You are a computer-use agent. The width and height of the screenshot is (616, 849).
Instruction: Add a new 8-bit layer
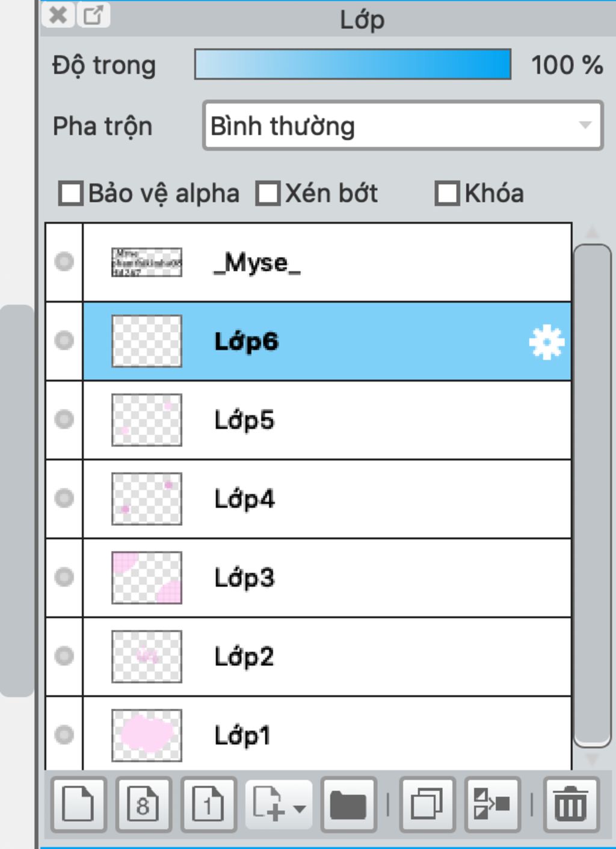click(x=143, y=804)
